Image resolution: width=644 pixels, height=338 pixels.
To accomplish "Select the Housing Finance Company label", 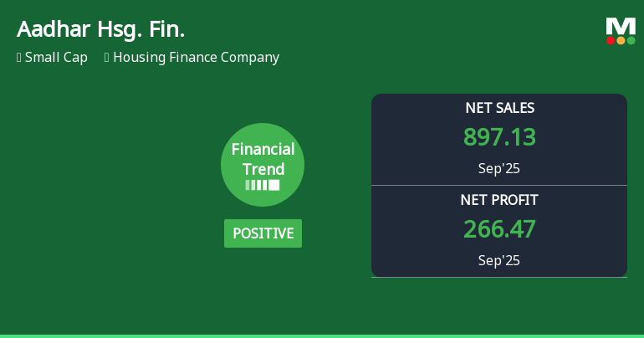I will pyautogui.click(x=196, y=58).
